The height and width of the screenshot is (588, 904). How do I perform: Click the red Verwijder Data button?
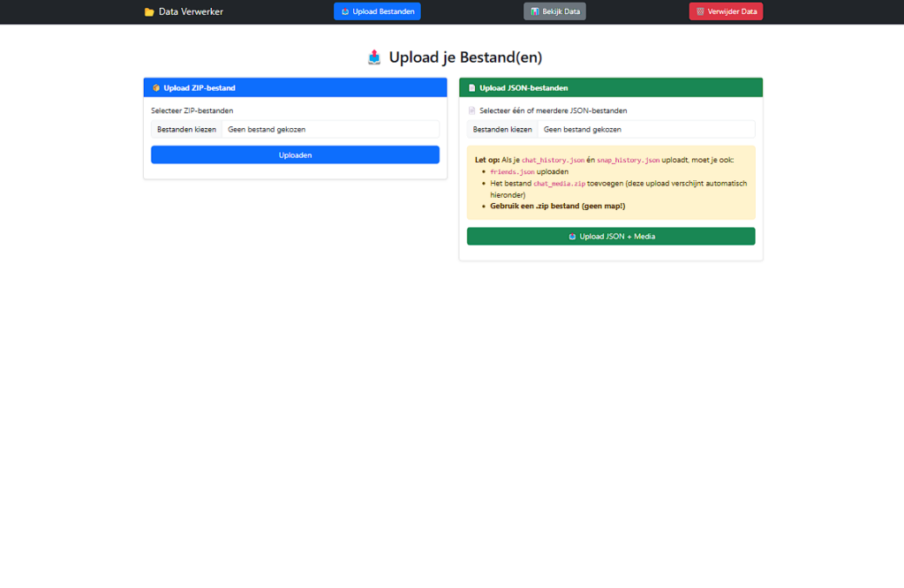pyautogui.click(x=726, y=11)
